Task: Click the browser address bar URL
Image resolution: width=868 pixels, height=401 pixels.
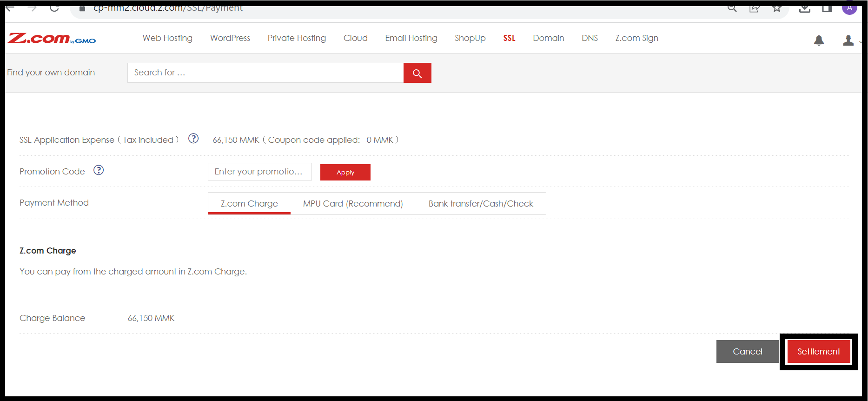Action: click(x=168, y=8)
